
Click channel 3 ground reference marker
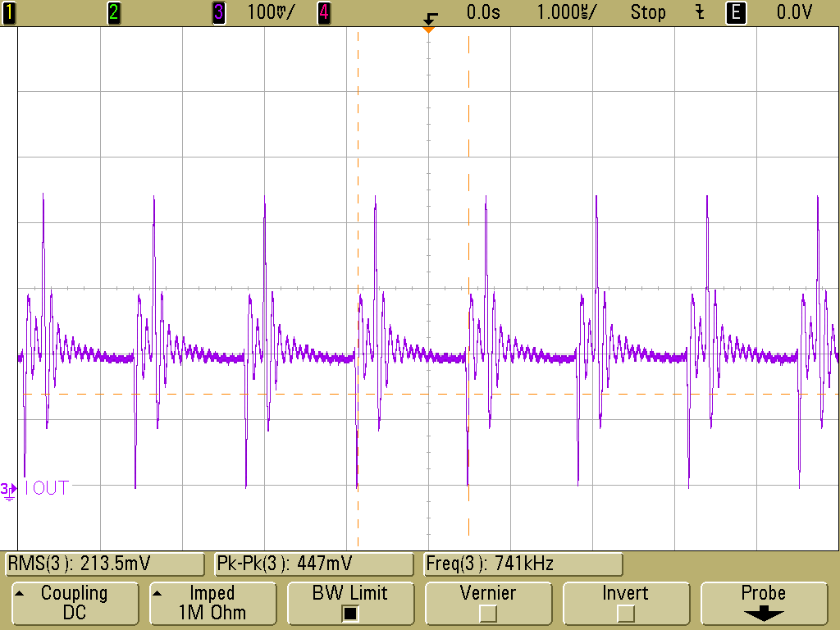(x=8, y=491)
